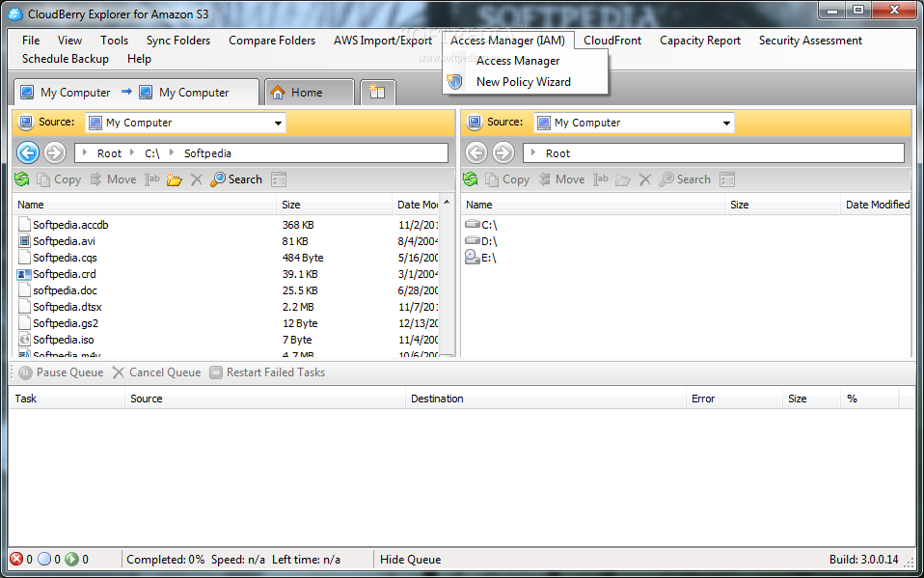Delete icon in right pane toolbar
This screenshot has height=578, width=924.
tap(645, 179)
